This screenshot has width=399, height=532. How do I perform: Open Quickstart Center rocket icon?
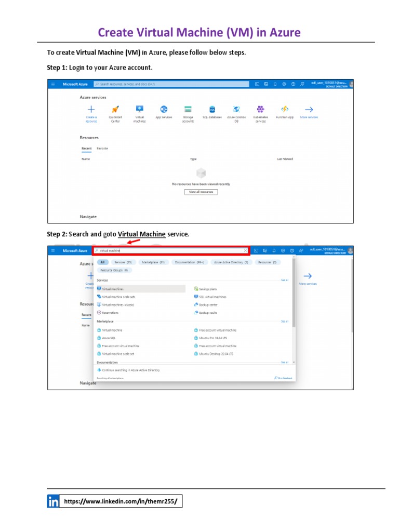coord(115,109)
